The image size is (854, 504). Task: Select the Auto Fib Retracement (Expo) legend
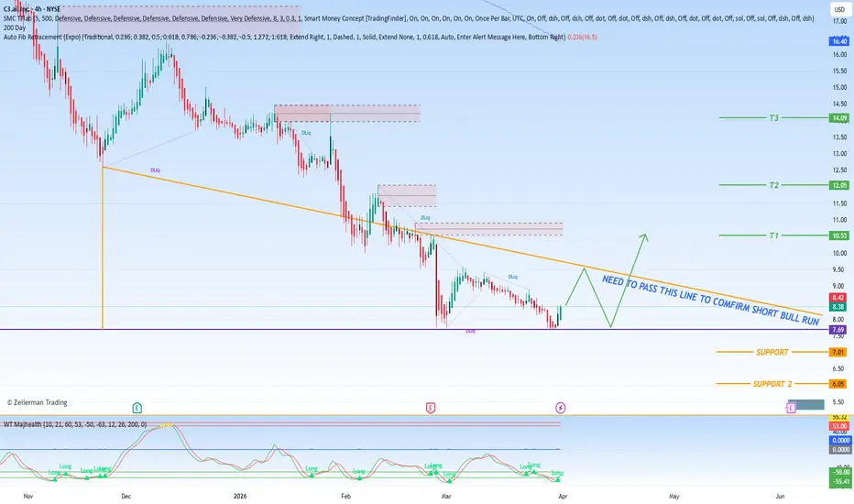click(x=300, y=37)
